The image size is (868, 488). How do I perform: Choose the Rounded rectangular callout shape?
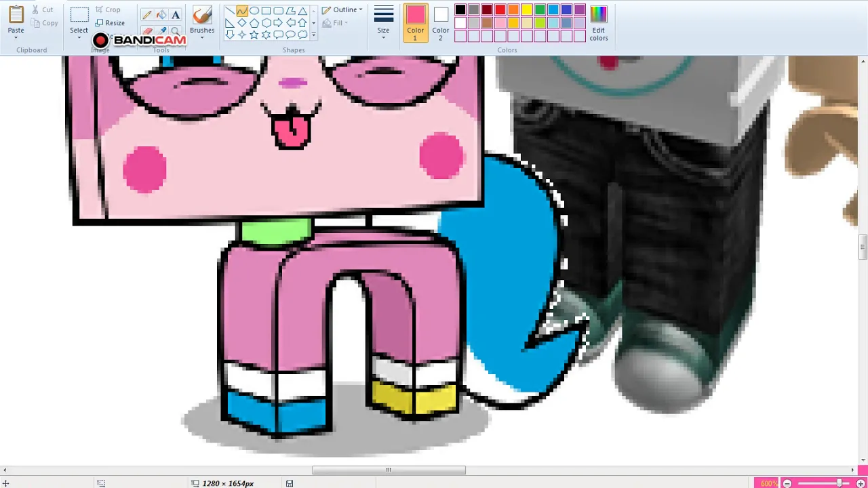tap(279, 35)
